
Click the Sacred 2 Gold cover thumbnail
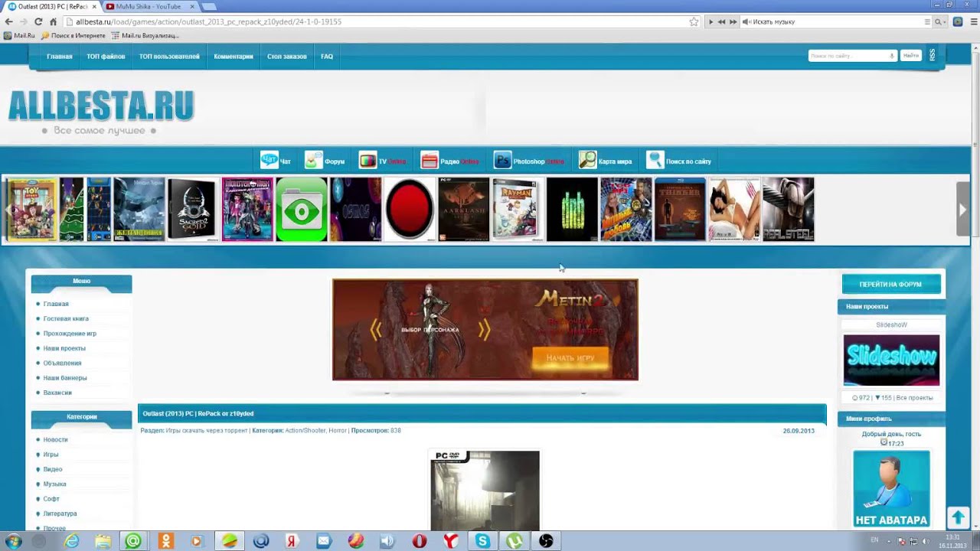192,209
